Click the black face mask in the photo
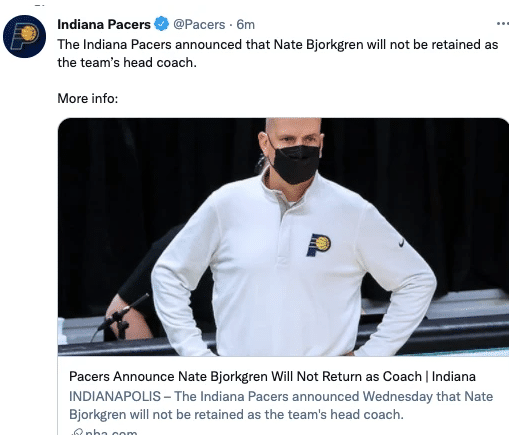The height and width of the screenshot is (435, 509). [x=296, y=164]
